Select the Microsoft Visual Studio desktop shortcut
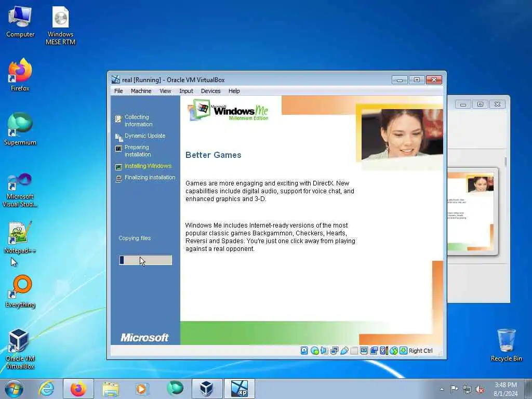The height and width of the screenshot is (399, 532). 20,190
